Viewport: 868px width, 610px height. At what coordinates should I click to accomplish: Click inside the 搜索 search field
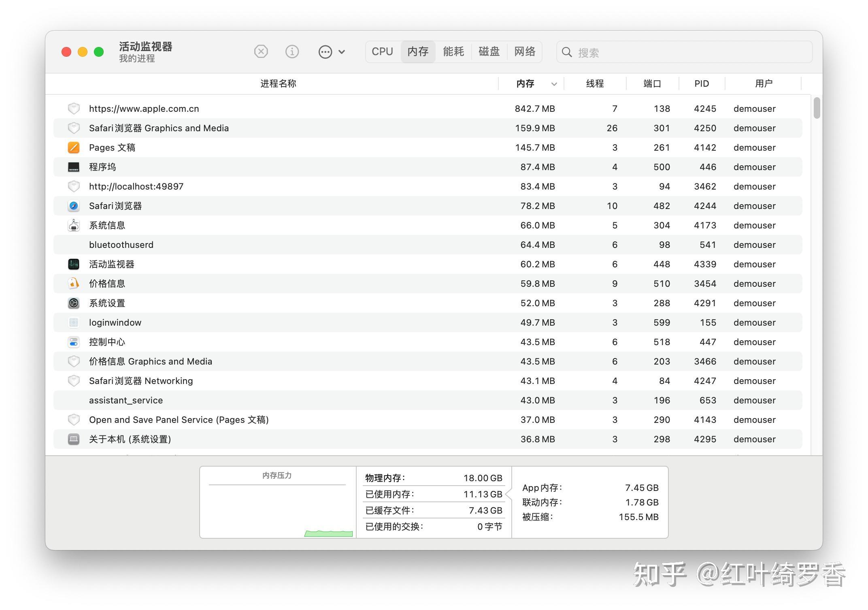684,52
